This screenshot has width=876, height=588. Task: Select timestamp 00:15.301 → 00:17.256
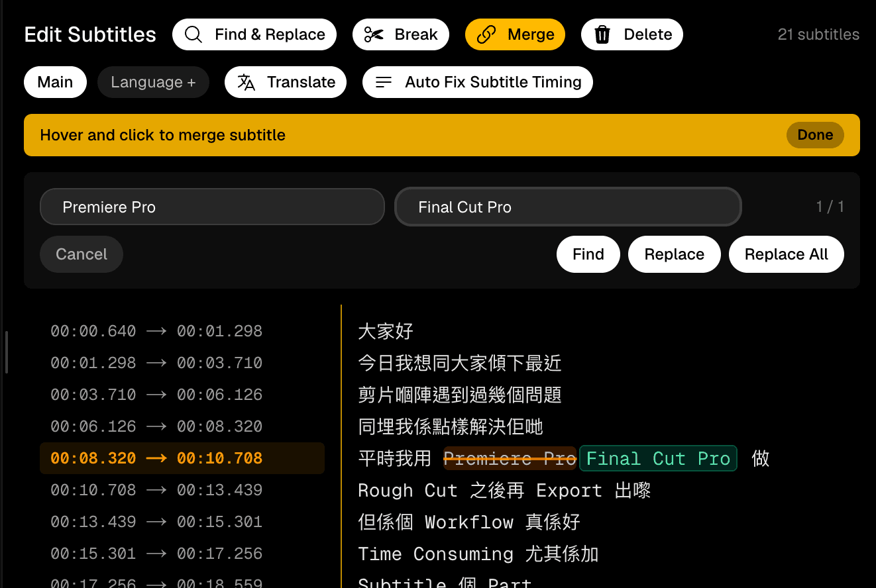[156, 554]
